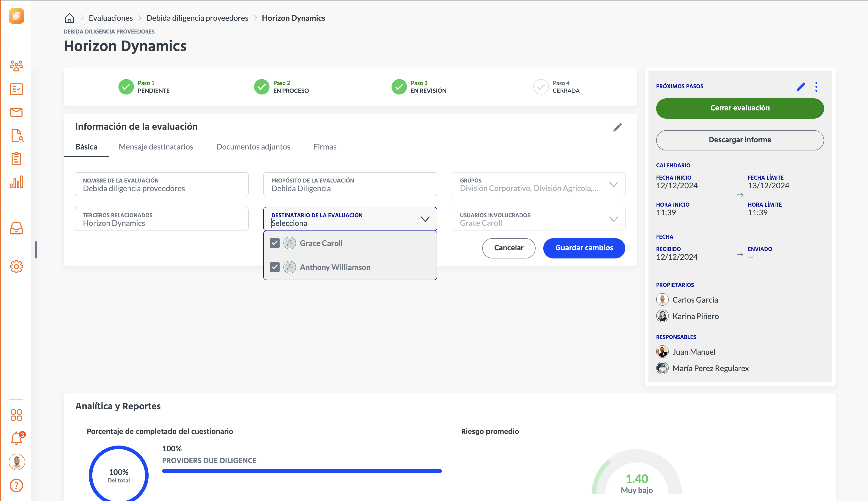Screen dimensions: 868x501
Task: Uncheck the Grace Caroll checkbox
Action: (275, 243)
